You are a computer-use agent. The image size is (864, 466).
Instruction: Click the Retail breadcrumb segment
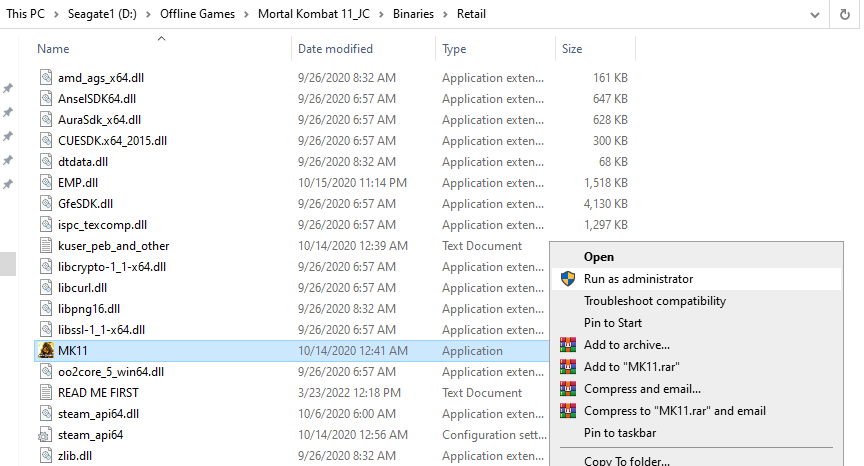click(471, 14)
